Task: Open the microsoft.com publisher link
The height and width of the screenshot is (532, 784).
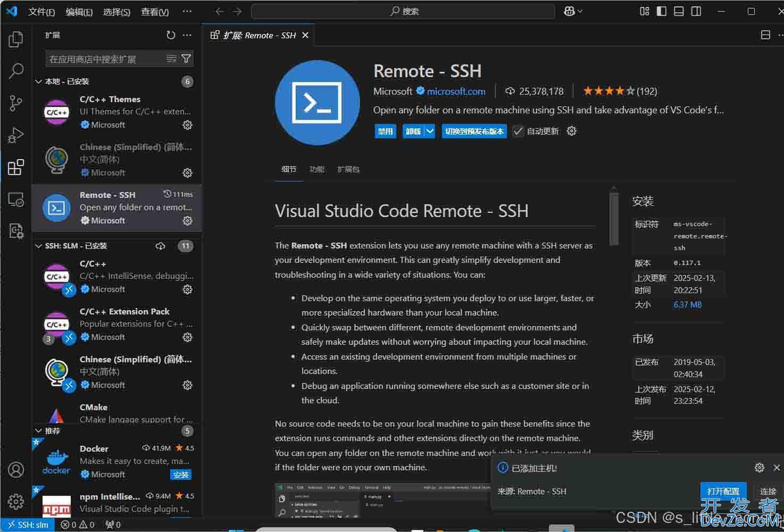Action: [456, 92]
